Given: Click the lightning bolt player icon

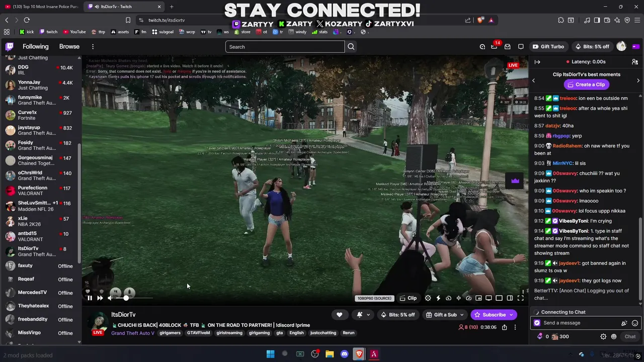Looking at the screenshot, I should coord(438,298).
